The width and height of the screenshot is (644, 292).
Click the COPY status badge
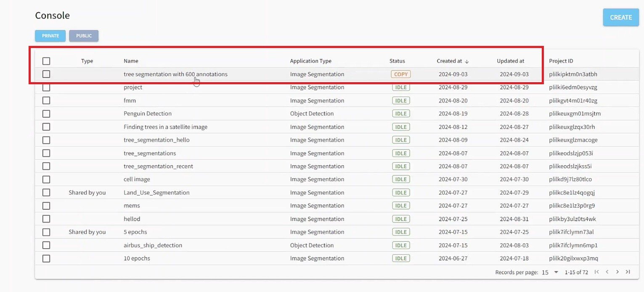[x=400, y=74]
